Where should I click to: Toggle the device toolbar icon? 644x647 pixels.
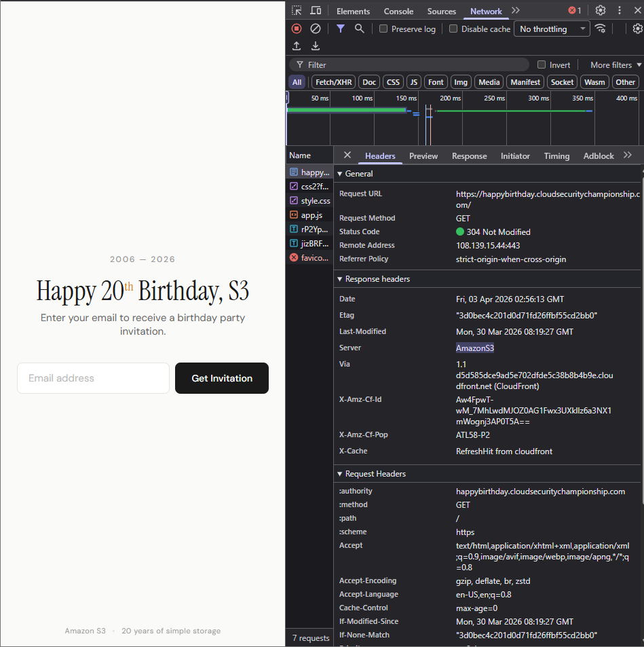click(316, 11)
